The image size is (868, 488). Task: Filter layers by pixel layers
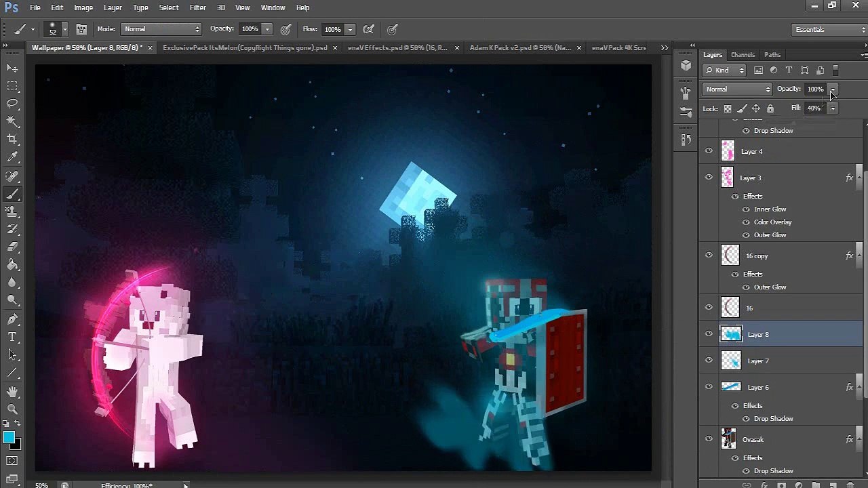pyautogui.click(x=758, y=70)
